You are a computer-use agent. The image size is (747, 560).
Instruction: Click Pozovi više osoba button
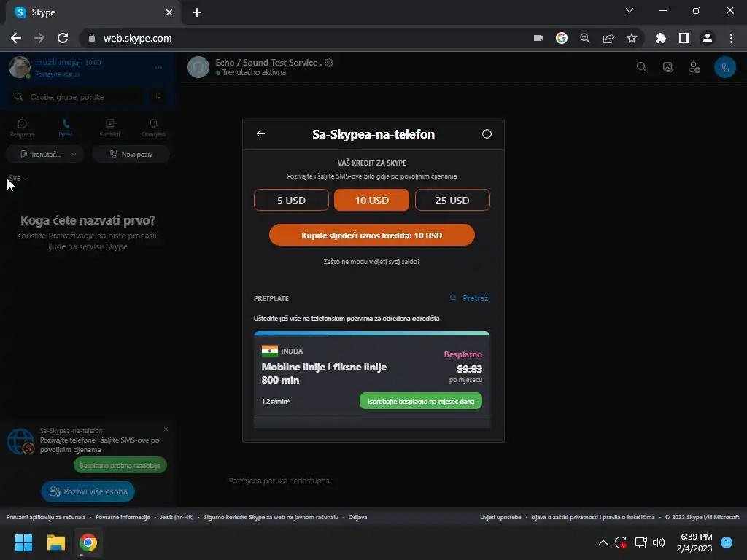88,491
